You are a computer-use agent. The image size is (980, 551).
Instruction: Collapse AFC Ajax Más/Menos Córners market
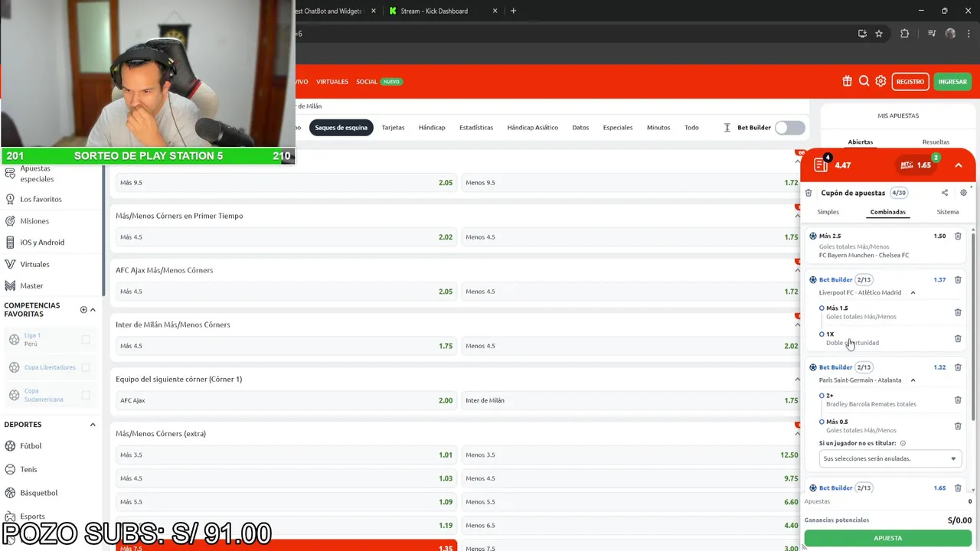click(x=797, y=270)
